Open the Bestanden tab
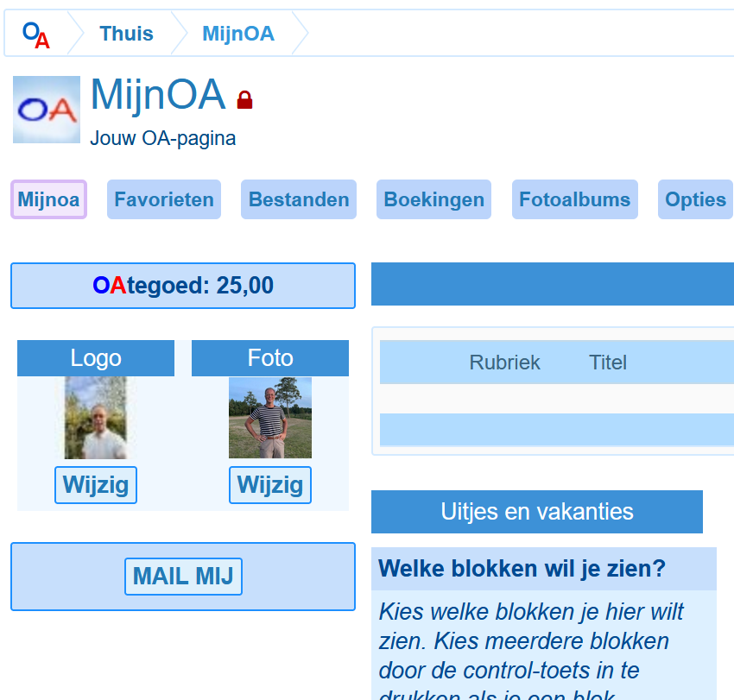734x700 pixels. click(299, 199)
